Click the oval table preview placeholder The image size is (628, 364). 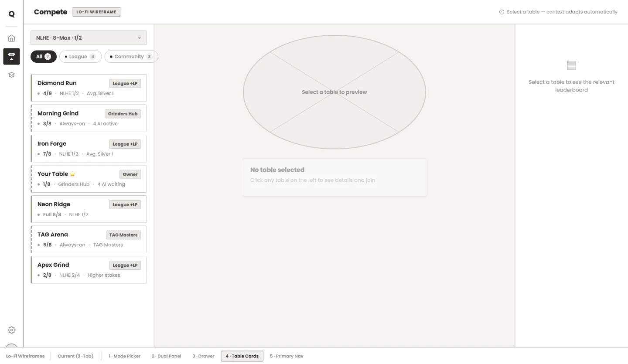click(334, 92)
